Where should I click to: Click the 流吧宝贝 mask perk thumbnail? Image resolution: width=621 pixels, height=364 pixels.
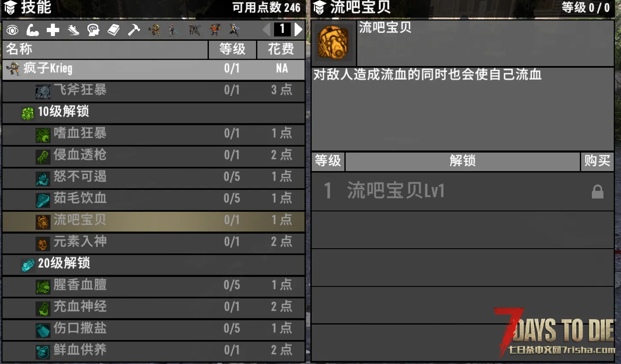coord(333,42)
